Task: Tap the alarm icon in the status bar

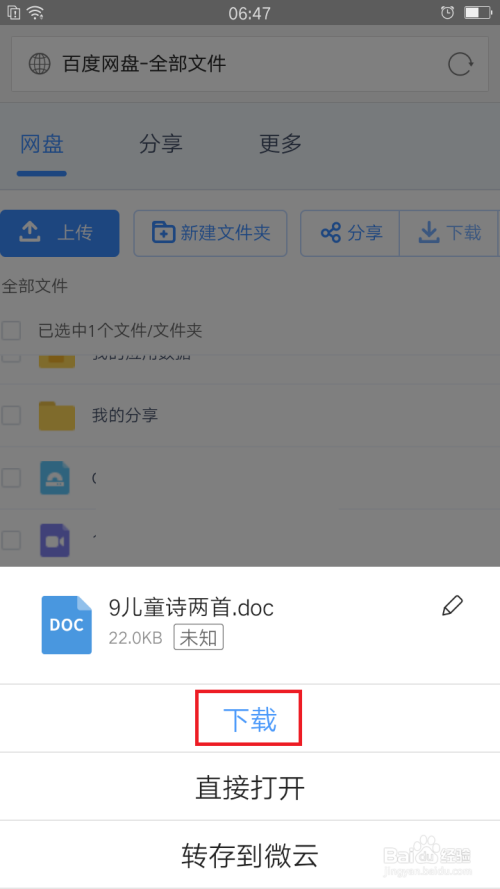Action: click(447, 12)
